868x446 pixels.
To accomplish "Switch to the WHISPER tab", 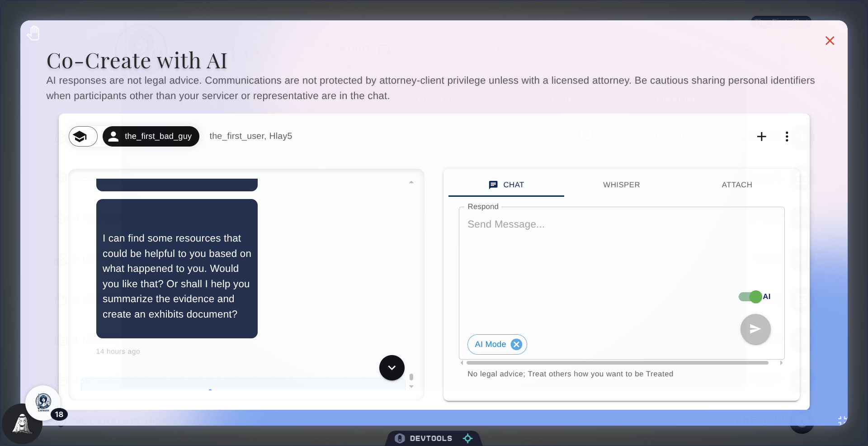I will pos(622,185).
